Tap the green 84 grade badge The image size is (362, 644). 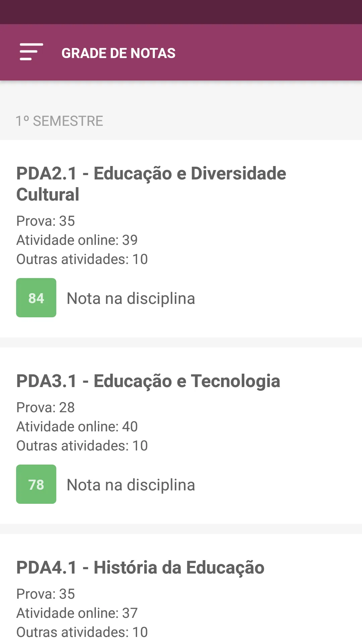click(x=36, y=298)
